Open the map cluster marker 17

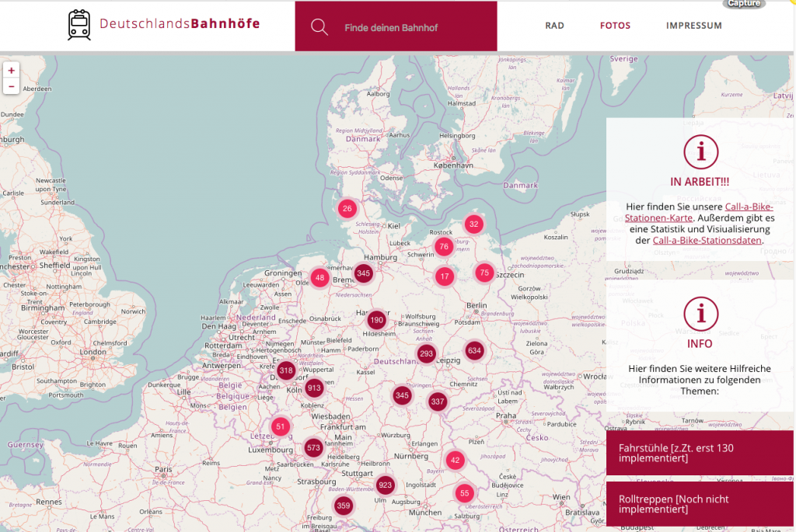(x=445, y=276)
